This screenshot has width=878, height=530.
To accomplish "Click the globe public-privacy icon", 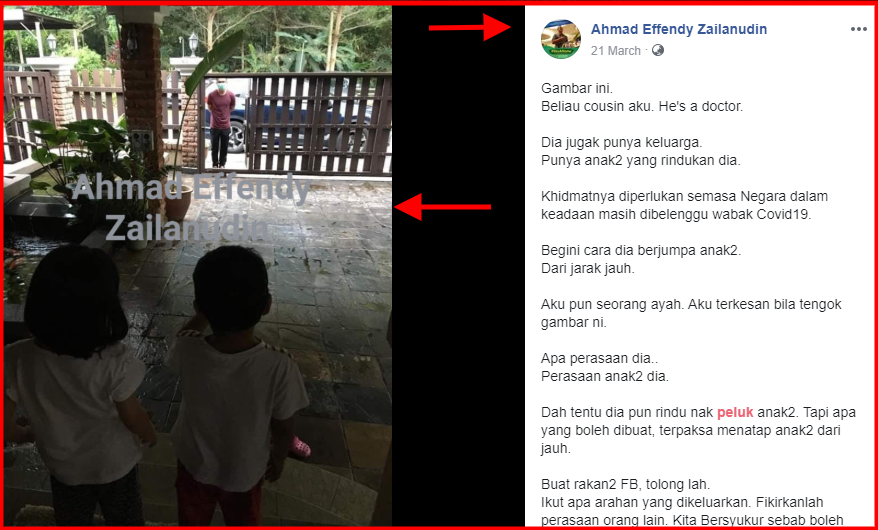I will pyautogui.click(x=658, y=50).
